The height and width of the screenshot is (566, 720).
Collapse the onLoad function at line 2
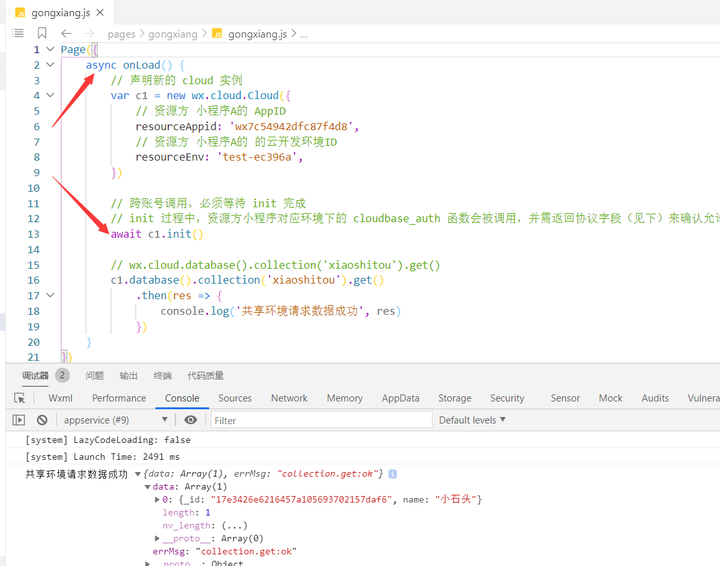[x=51, y=65]
